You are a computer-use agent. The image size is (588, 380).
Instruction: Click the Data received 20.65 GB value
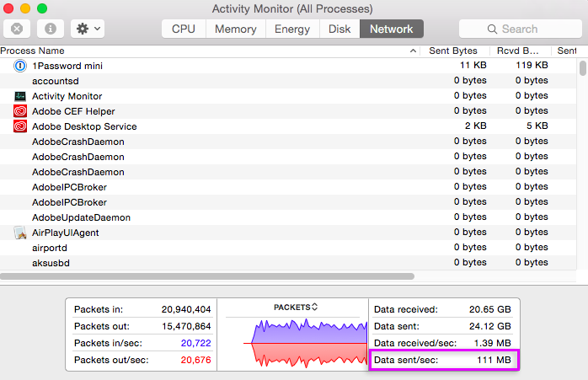point(490,309)
